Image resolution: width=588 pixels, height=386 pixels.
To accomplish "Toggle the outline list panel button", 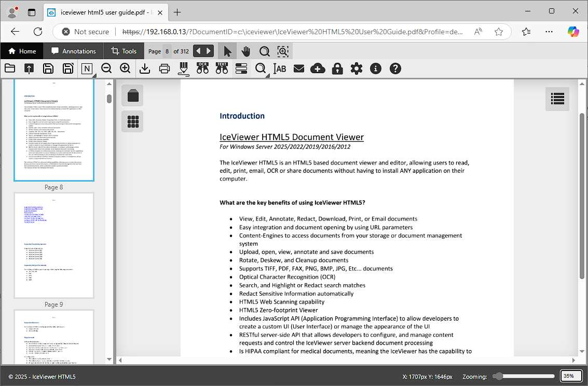I will click(557, 99).
